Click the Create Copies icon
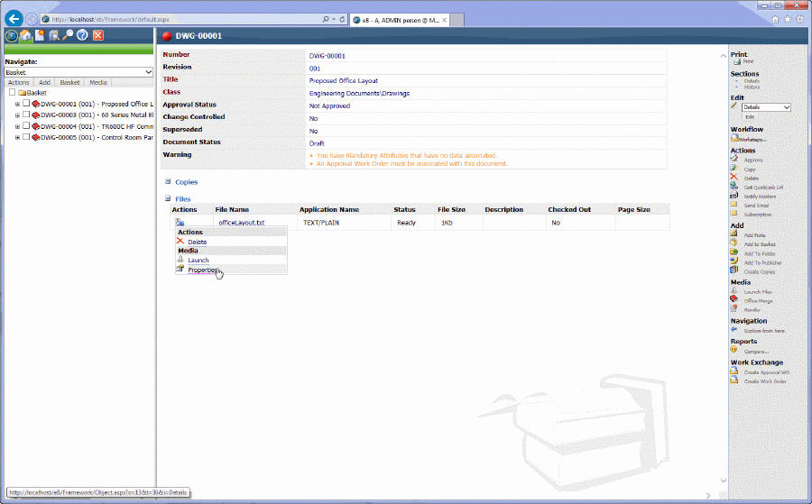This screenshot has width=812, height=504. 734,270
